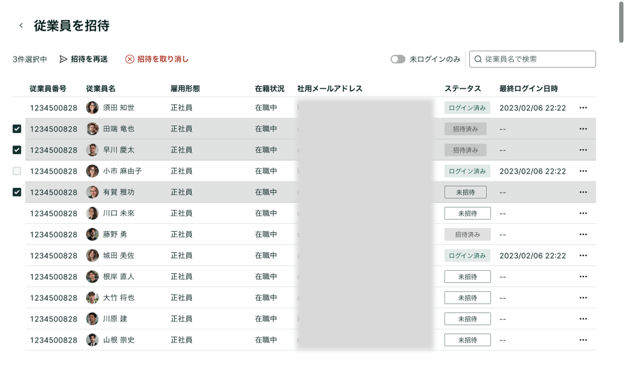Screen dimensions: 625x380
Task: Deselect the checkbox for 有賀 雅功
Action: 17,192
